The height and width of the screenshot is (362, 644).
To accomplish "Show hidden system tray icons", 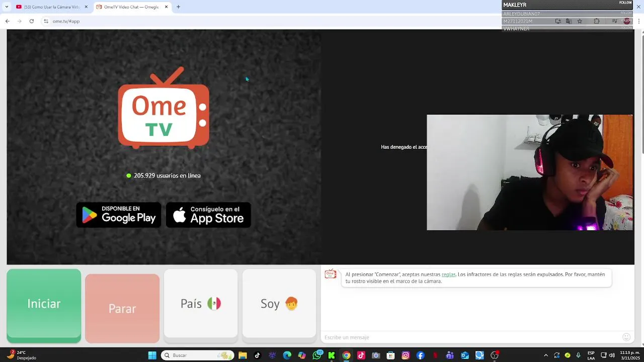I will pos(546,355).
